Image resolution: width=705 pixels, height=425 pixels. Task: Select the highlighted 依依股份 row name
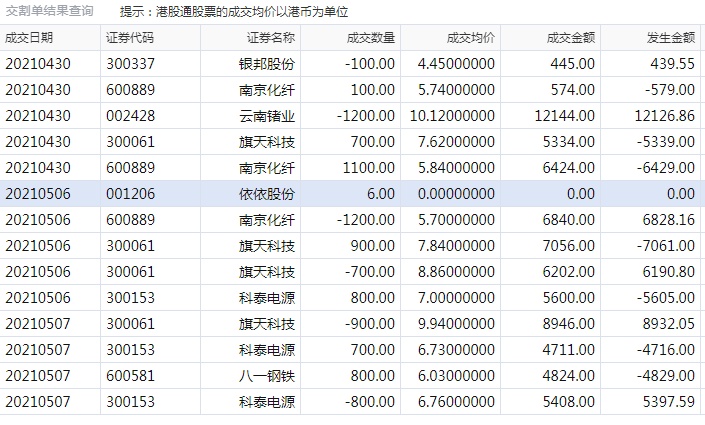point(267,194)
